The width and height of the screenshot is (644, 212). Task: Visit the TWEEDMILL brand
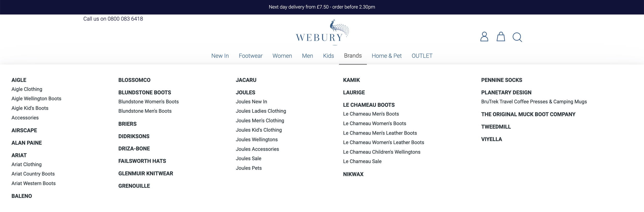(x=496, y=127)
